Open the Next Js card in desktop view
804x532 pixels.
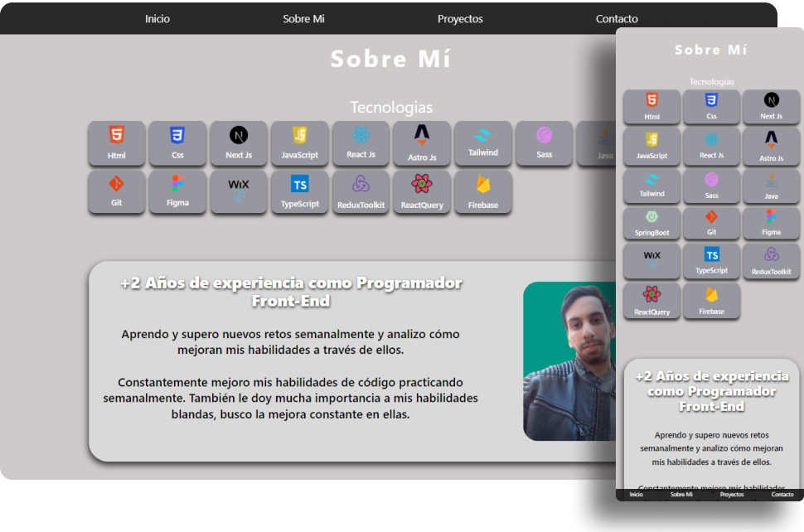pos(239,143)
